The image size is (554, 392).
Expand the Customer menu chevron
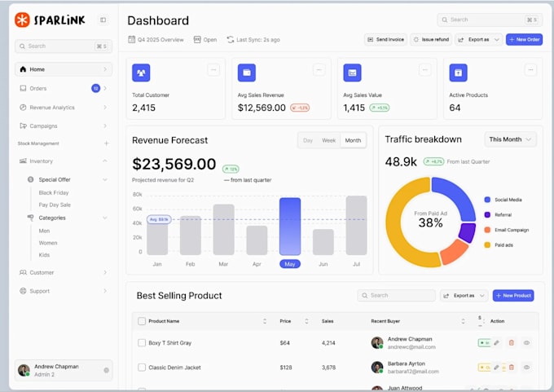click(105, 272)
